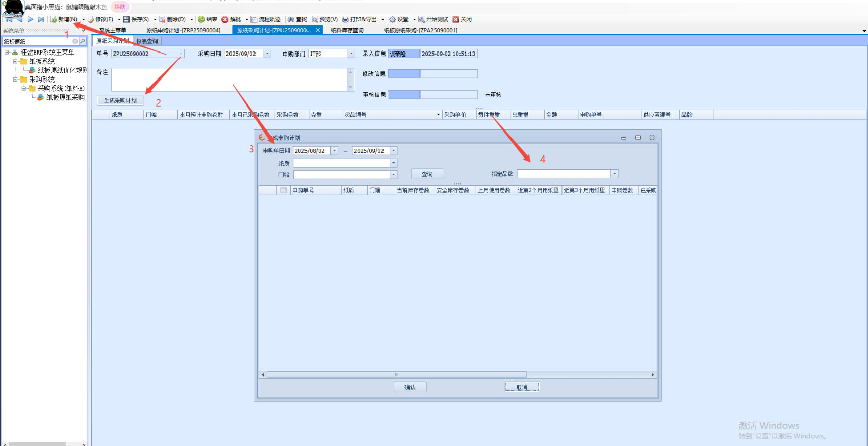
Task: Click the 查找 binoculars search icon
Action: click(x=291, y=19)
